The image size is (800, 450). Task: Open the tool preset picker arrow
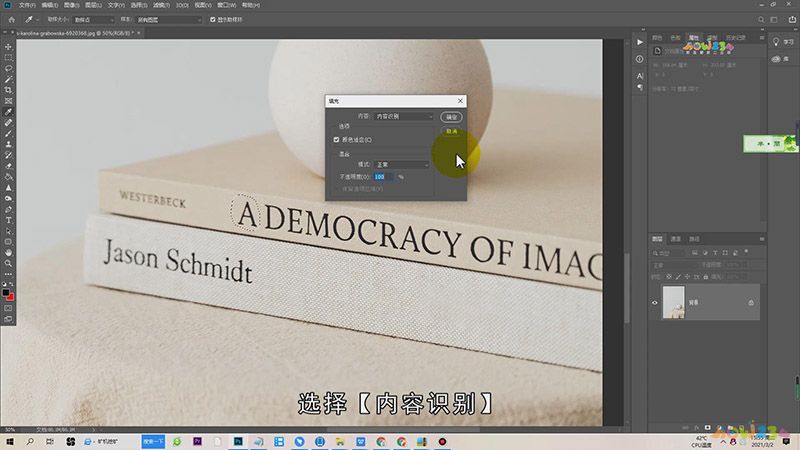37,19
